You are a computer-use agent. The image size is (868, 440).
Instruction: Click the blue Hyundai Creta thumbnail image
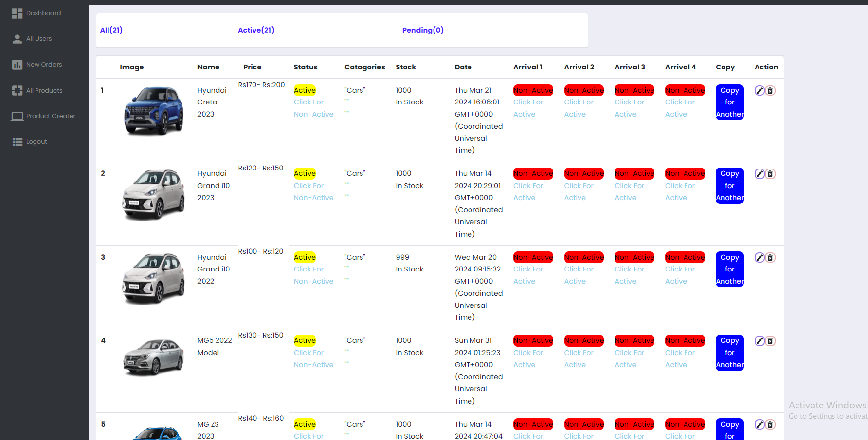[x=153, y=111]
